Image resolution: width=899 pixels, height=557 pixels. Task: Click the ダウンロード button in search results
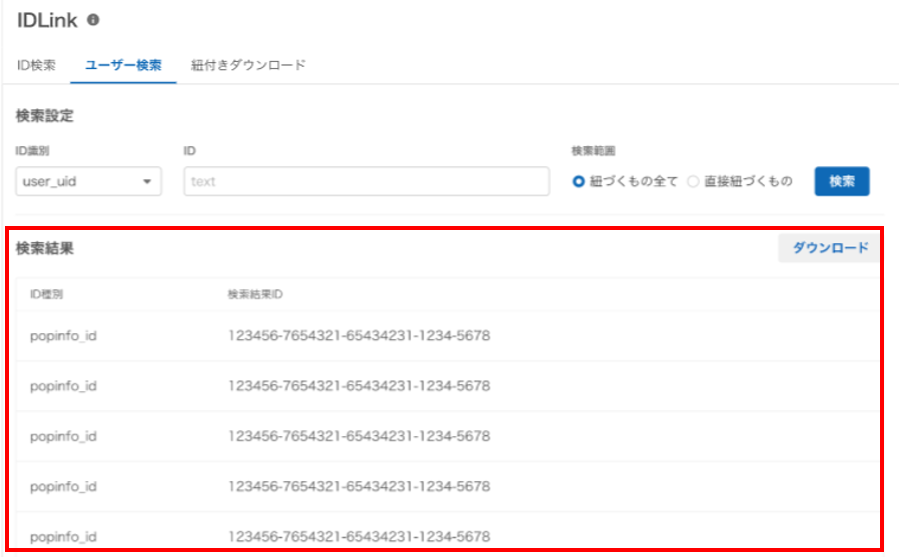point(829,248)
